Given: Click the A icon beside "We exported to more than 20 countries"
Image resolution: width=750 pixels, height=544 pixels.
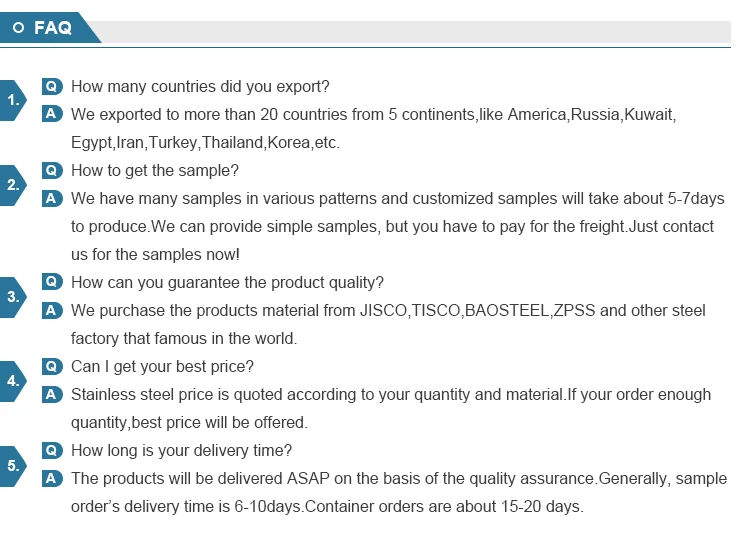Looking at the screenshot, I should pyautogui.click(x=52, y=114).
